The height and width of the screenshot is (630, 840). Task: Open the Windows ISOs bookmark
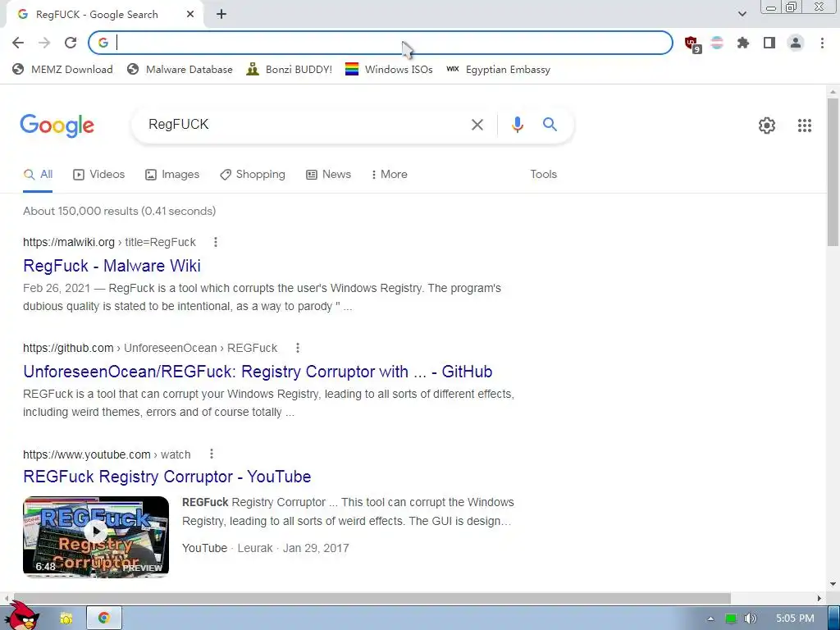(389, 69)
